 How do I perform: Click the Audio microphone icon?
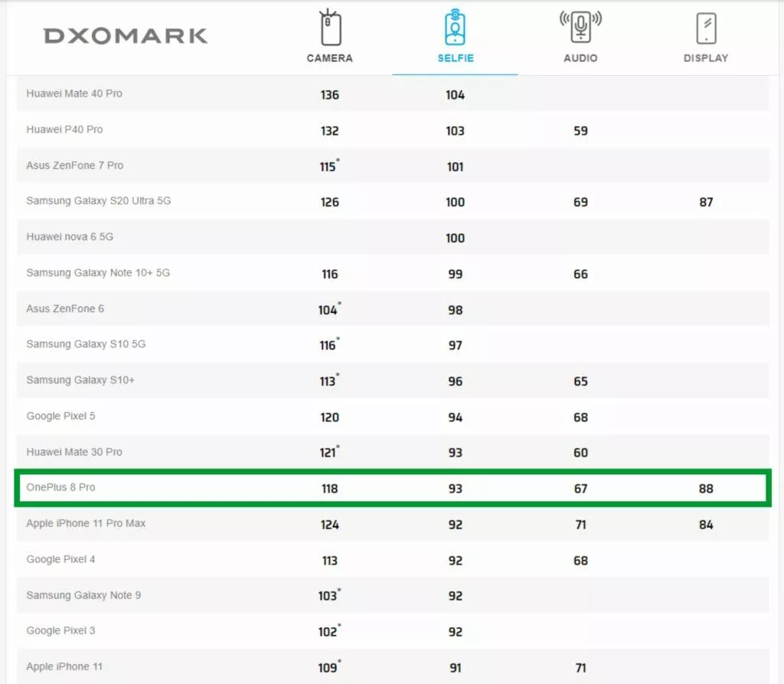580,27
